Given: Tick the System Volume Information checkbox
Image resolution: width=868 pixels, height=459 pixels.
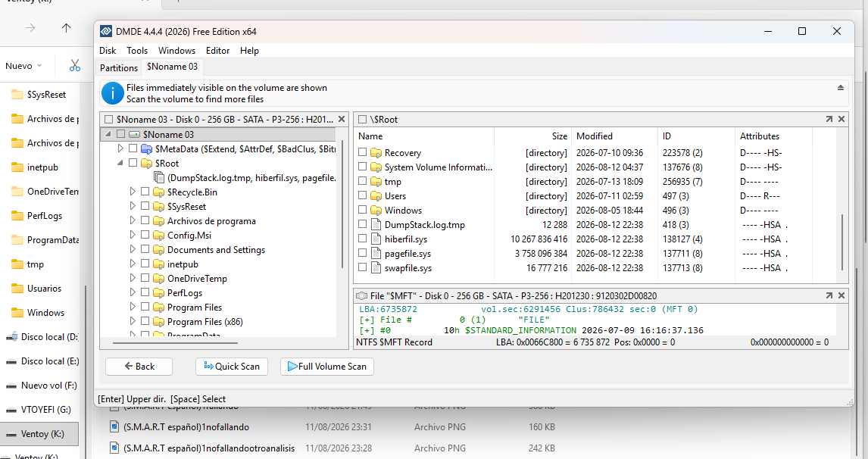Looking at the screenshot, I should [362, 167].
